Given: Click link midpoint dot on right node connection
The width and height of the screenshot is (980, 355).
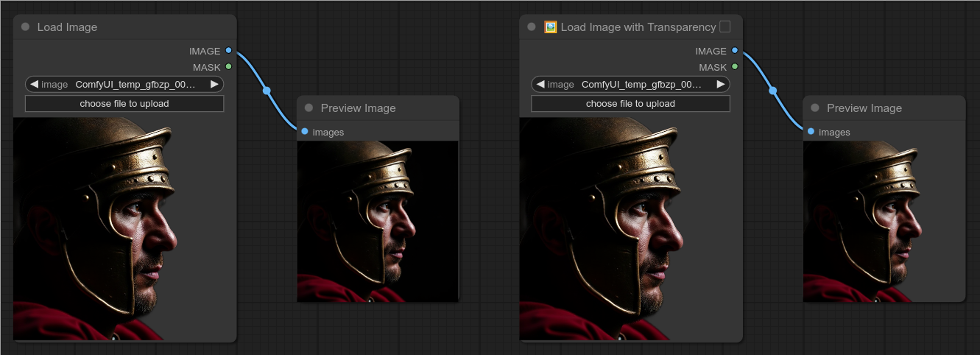Looking at the screenshot, I should [772, 91].
